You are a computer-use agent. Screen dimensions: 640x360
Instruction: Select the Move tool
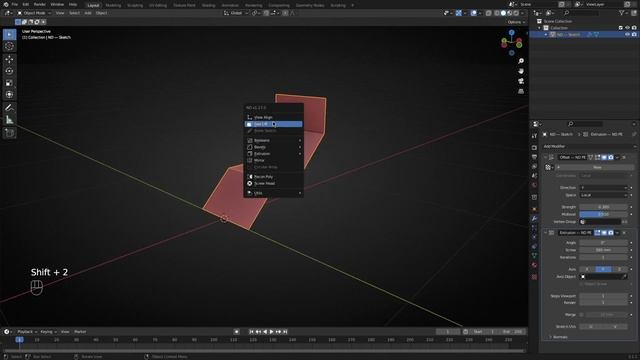click(x=9, y=60)
